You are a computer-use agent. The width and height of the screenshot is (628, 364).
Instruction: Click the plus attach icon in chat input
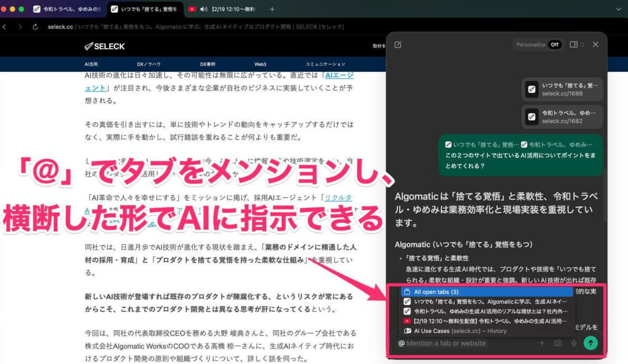click(542, 343)
